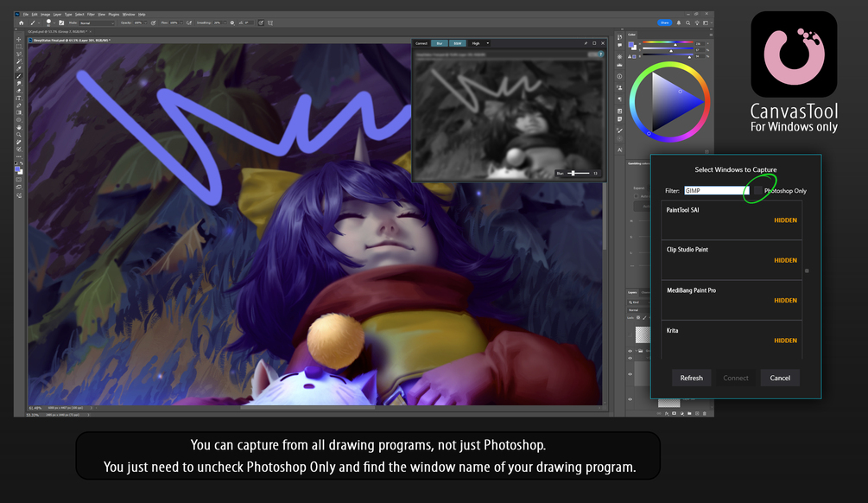Screen dimensions: 868x503
Task: Click the Filter input field
Action: coord(717,190)
